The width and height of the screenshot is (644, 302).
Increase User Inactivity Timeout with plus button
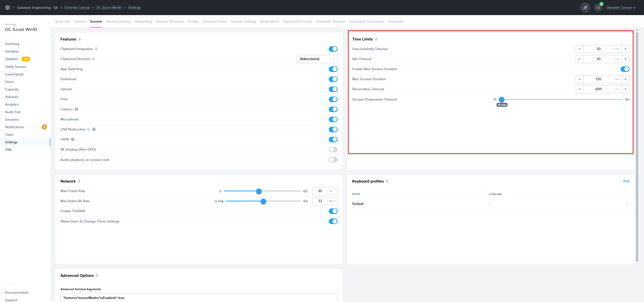click(625, 49)
